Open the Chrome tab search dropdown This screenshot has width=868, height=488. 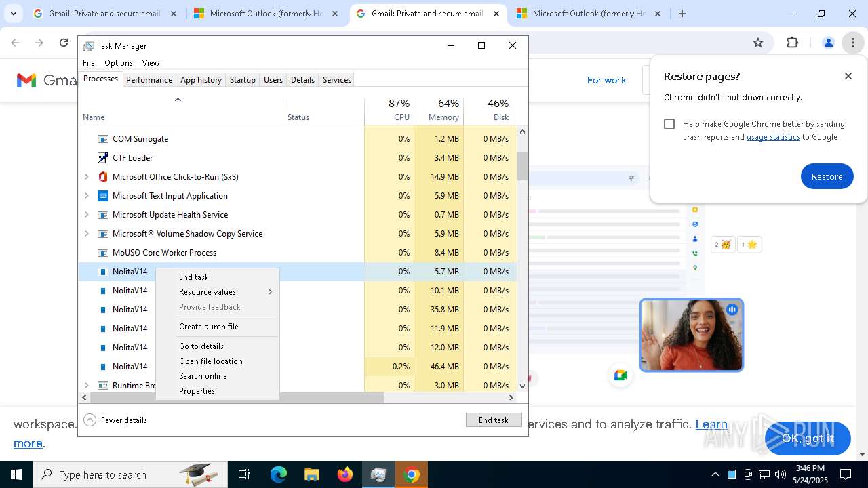pyautogui.click(x=14, y=14)
